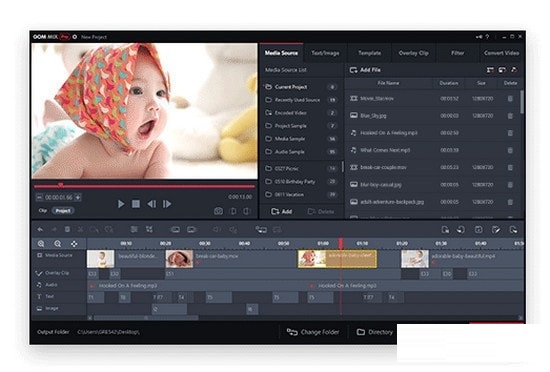Step to the previous frame
The image size is (550, 372).
152,204
